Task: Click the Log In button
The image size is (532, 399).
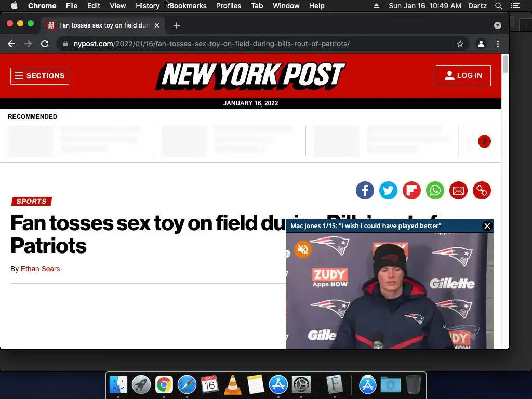Action: pyautogui.click(x=463, y=76)
